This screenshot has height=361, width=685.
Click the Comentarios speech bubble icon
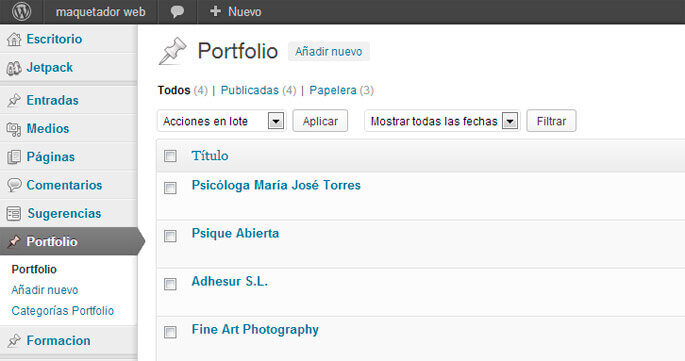[14, 185]
